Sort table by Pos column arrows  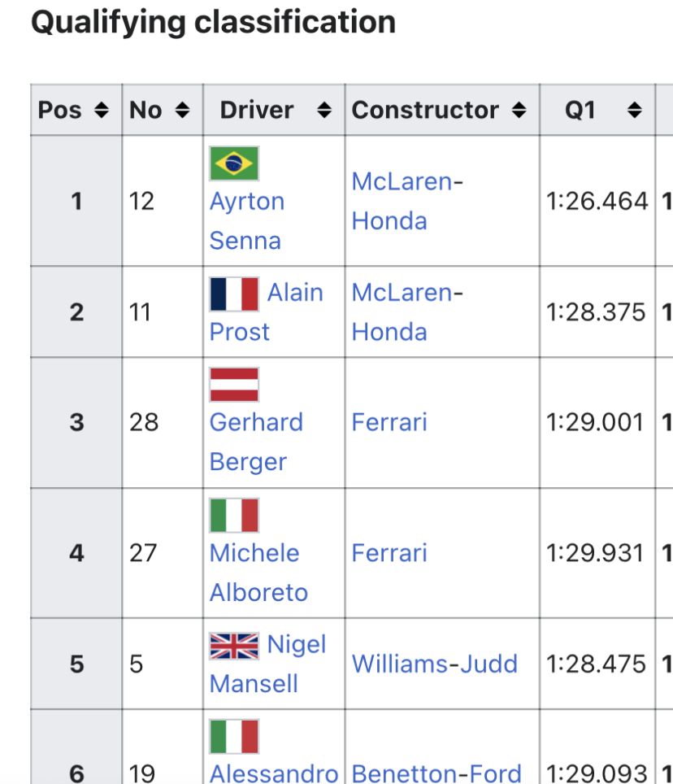pyautogui.click(x=102, y=110)
